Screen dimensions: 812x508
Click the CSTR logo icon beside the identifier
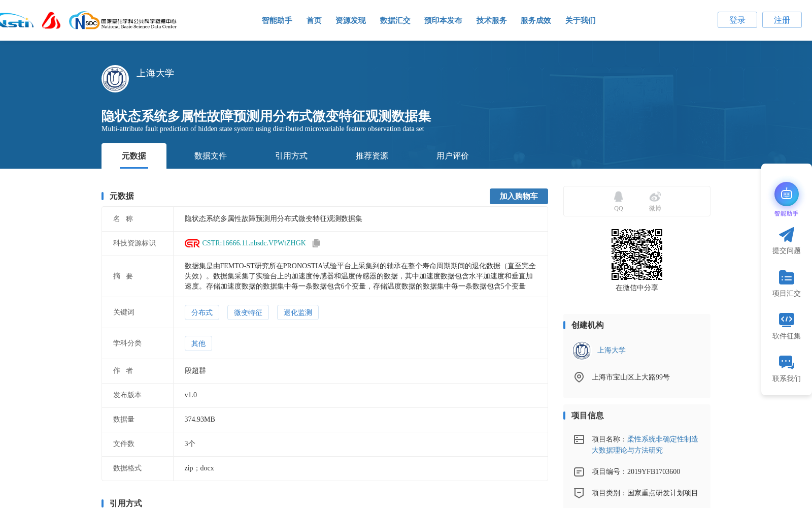pyautogui.click(x=192, y=243)
